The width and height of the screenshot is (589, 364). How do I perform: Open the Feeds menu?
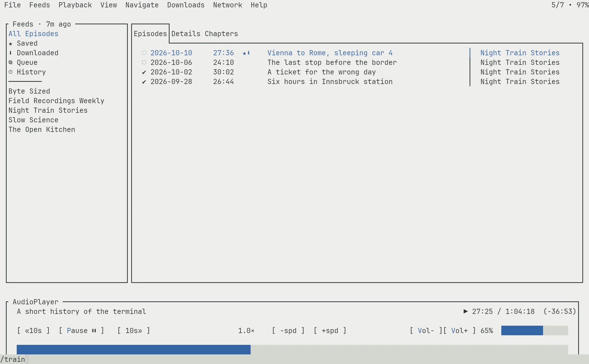[40, 5]
